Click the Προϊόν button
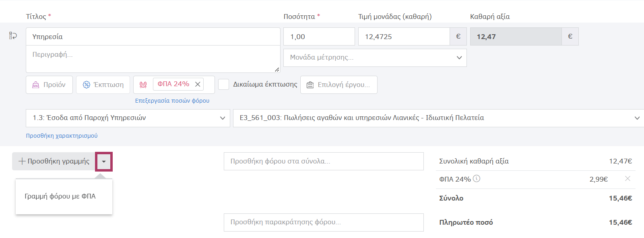This screenshot has height=238, width=644. (x=49, y=85)
